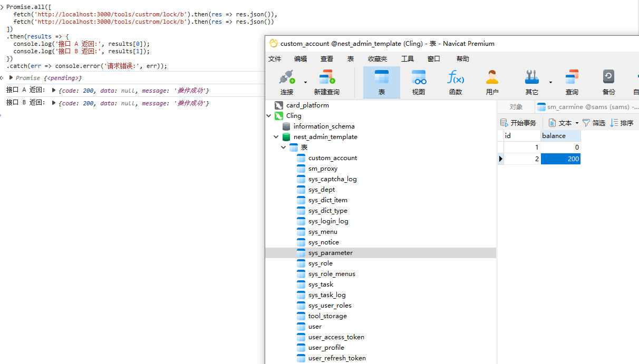Select the custom_account table
This screenshot has width=639, height=364.
333,158
